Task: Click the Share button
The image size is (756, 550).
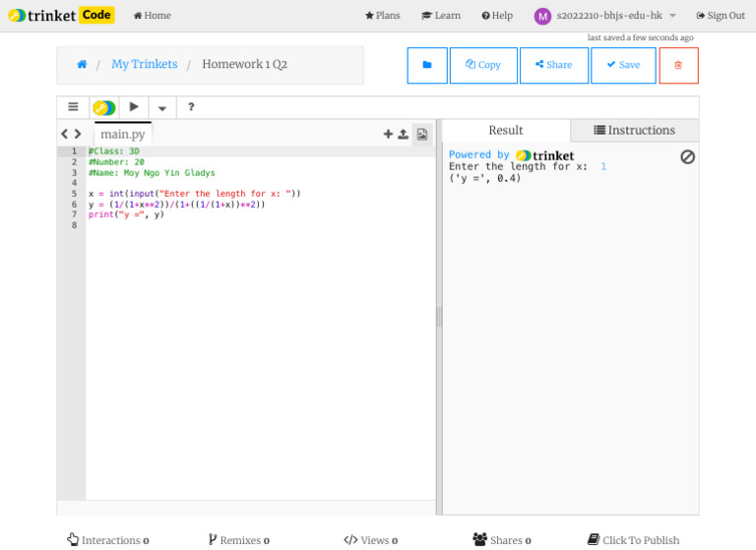Action: coord(553,65)
